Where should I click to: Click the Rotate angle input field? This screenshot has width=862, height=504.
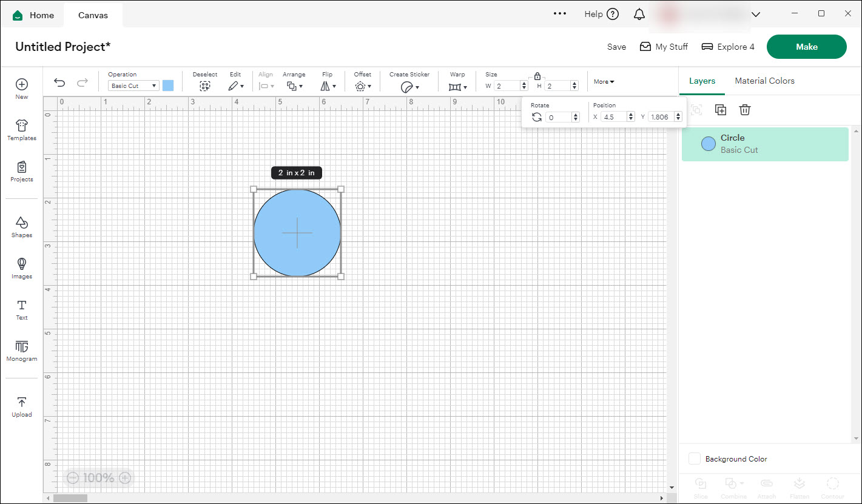pos(558,117)
